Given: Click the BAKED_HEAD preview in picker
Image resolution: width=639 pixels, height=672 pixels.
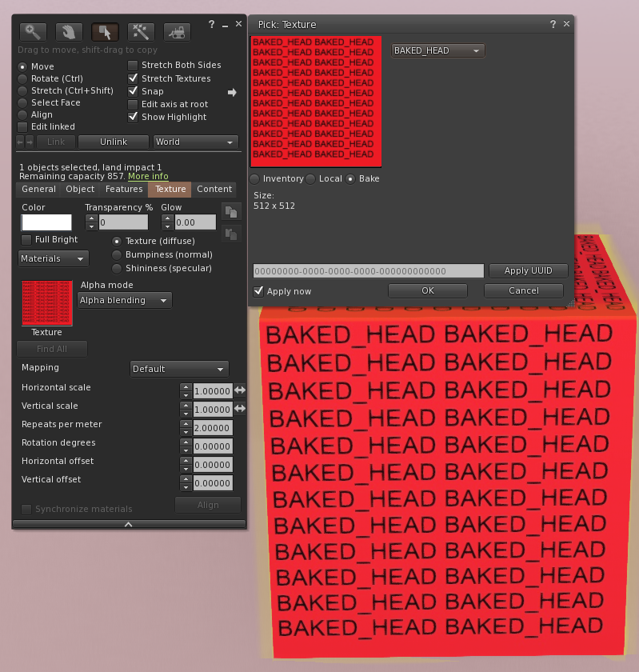Looking at the screenshot, I should coord(315,102).
